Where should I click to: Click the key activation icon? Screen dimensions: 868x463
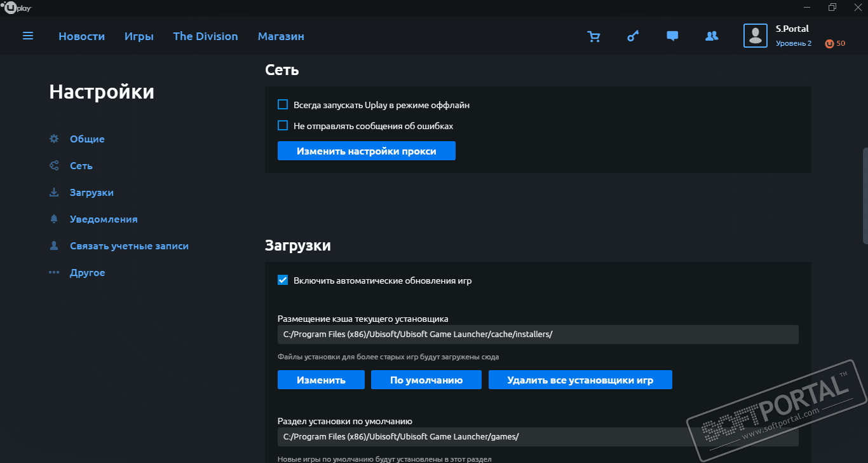point(633,36)
